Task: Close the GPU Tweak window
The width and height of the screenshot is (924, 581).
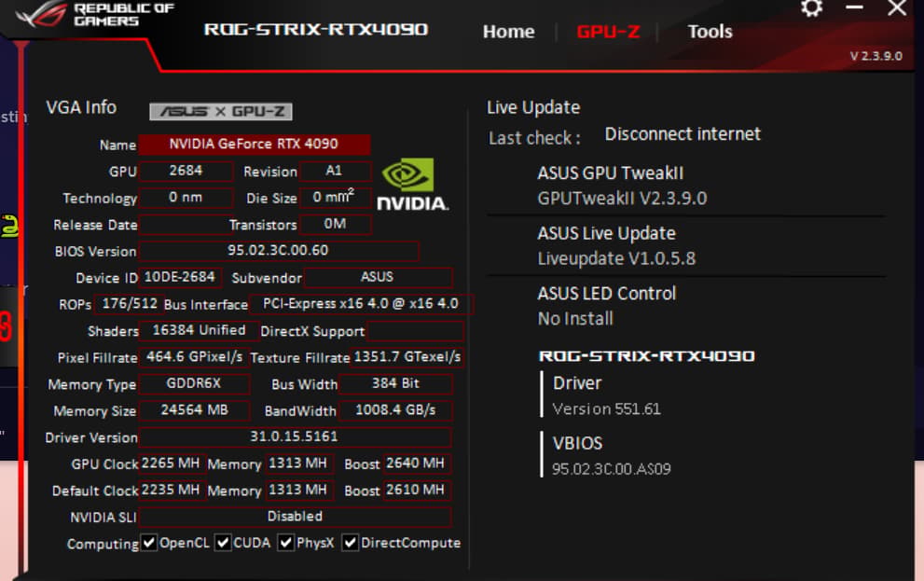Action: pos(897,7)
